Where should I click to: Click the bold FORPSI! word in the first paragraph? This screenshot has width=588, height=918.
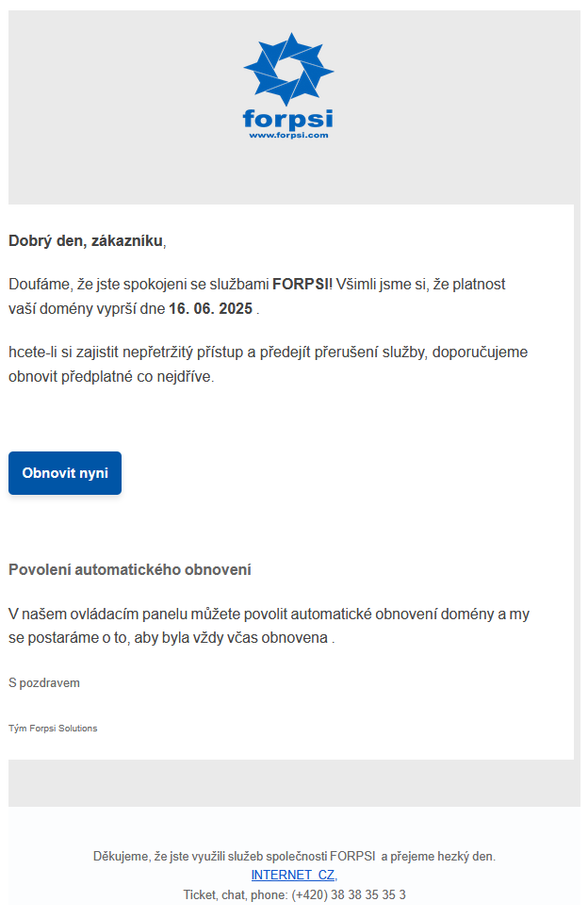(302, 284)
